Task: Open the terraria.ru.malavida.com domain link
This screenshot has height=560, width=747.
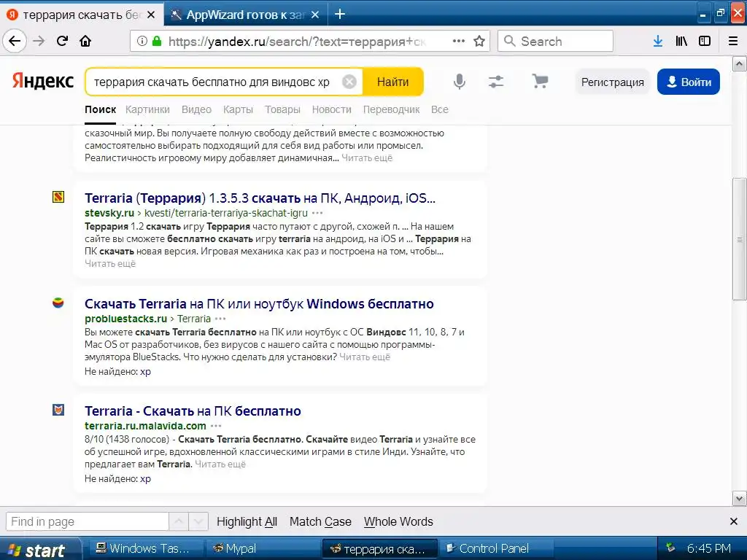Action: [x=145, y=426]
